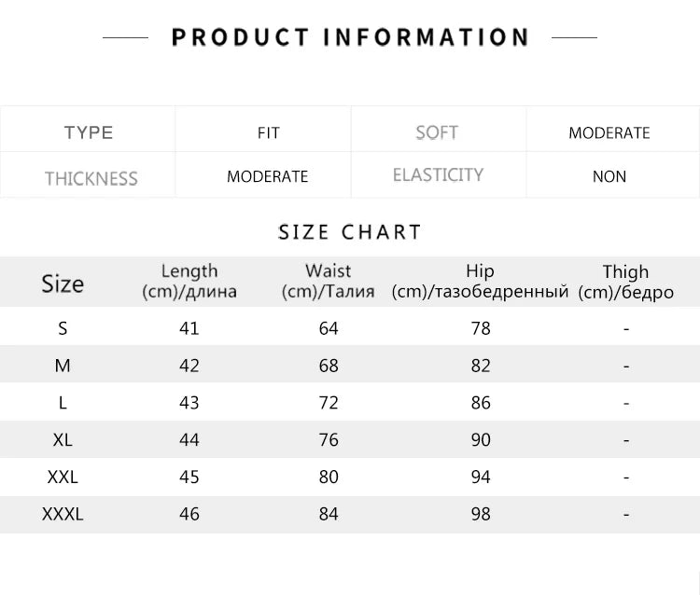Select the XL size row label
This screenshot has height=595, width=700.
(63, 440)
